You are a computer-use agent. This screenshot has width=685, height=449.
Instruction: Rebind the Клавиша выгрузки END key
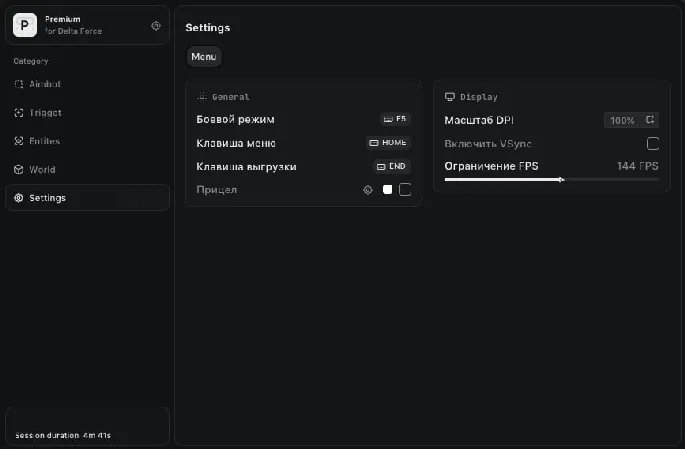392,166
